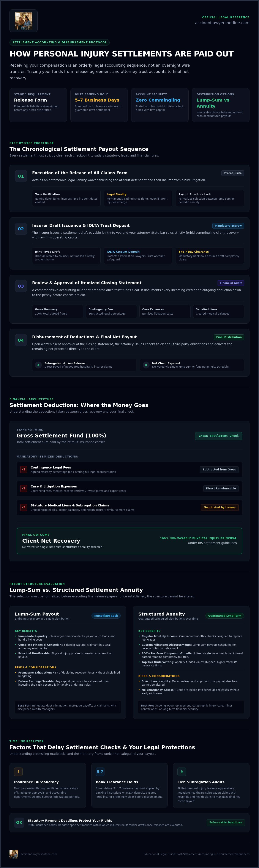The height and width of the screenshot is (868, 259).
Task: Click the -1 Contingency Legal Fees marker
Action: point(24,469)
